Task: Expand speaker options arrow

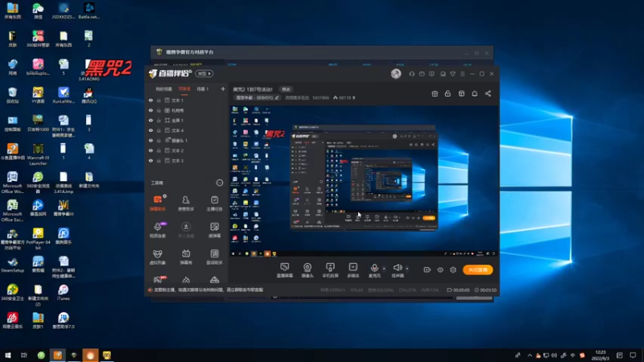Action: tap(407, 269)
